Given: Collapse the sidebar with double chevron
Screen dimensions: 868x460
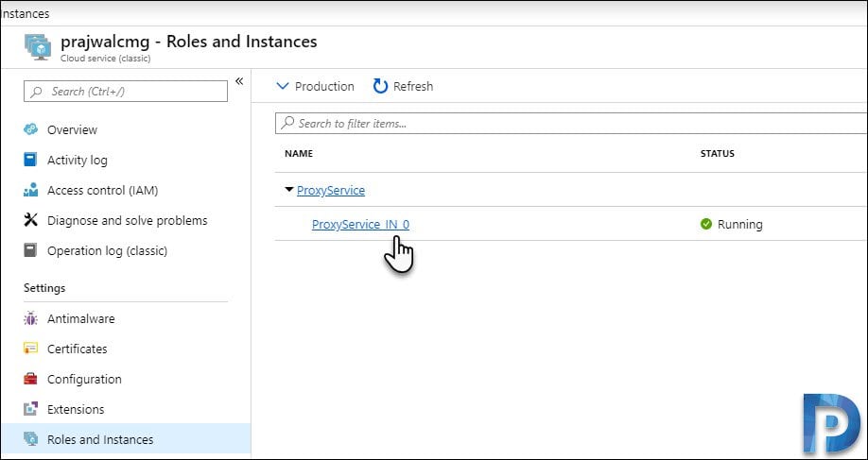Looking at the screenshot, I should (x=239, y=81).
